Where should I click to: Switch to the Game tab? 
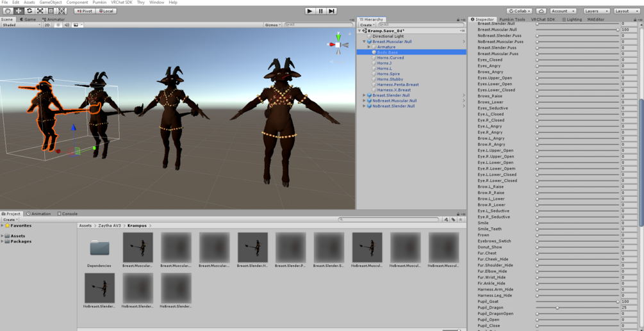tap(28, 19)
